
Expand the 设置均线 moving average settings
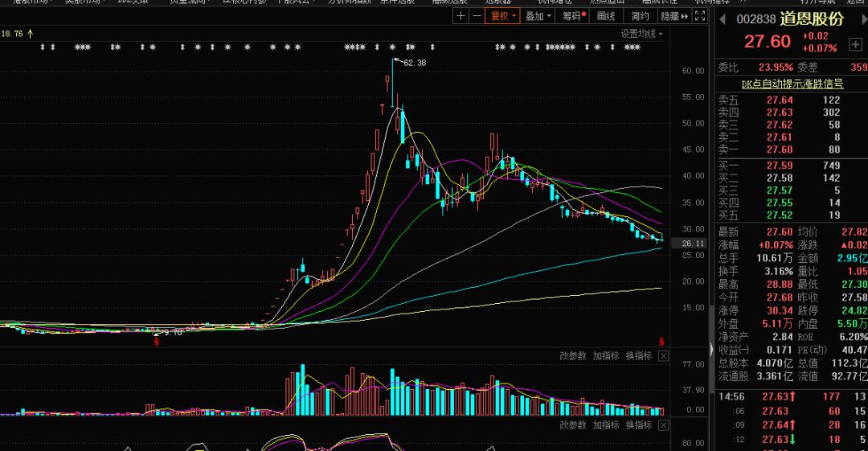642,34
